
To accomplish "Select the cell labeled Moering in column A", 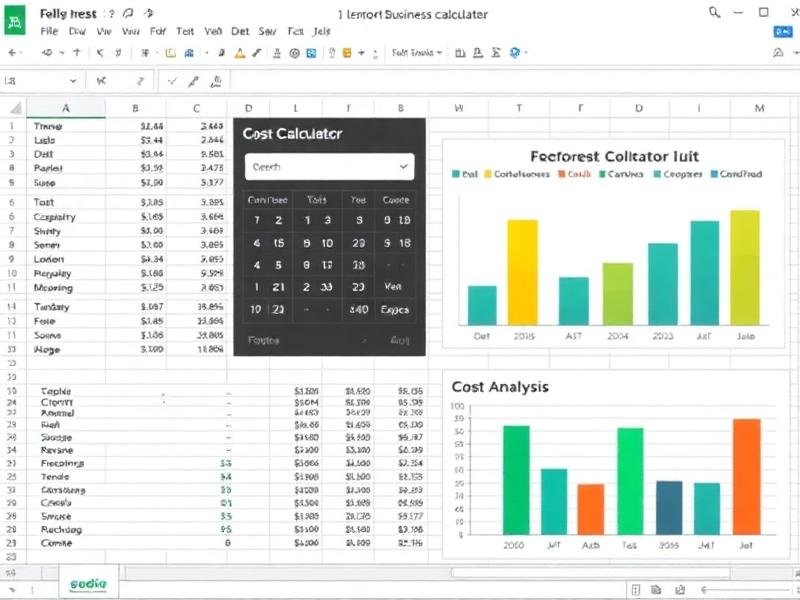I will pyautogui.click(x=66, y=288).
